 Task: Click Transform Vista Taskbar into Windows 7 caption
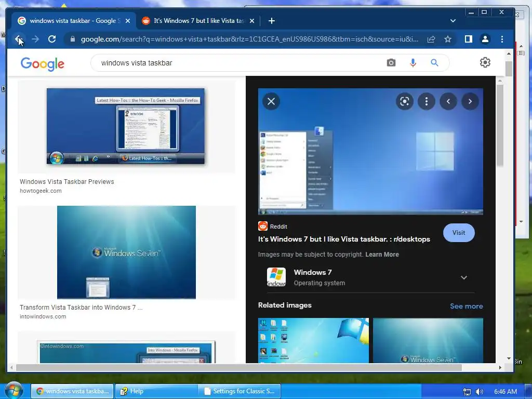click(x=81, y=308)
